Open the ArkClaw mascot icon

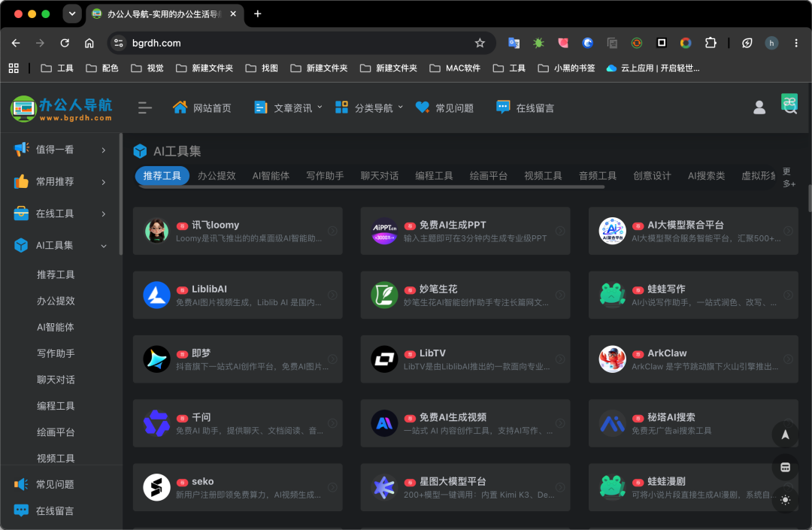tap(612, 359)
